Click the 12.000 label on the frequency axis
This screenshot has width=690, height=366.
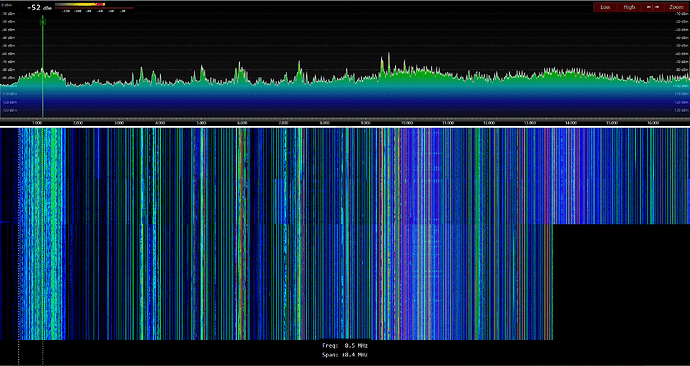(x=488, y=123)
